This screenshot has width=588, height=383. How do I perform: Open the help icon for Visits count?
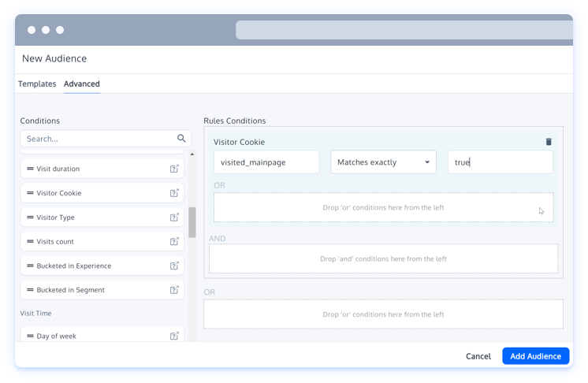click(x=174, y=242)
